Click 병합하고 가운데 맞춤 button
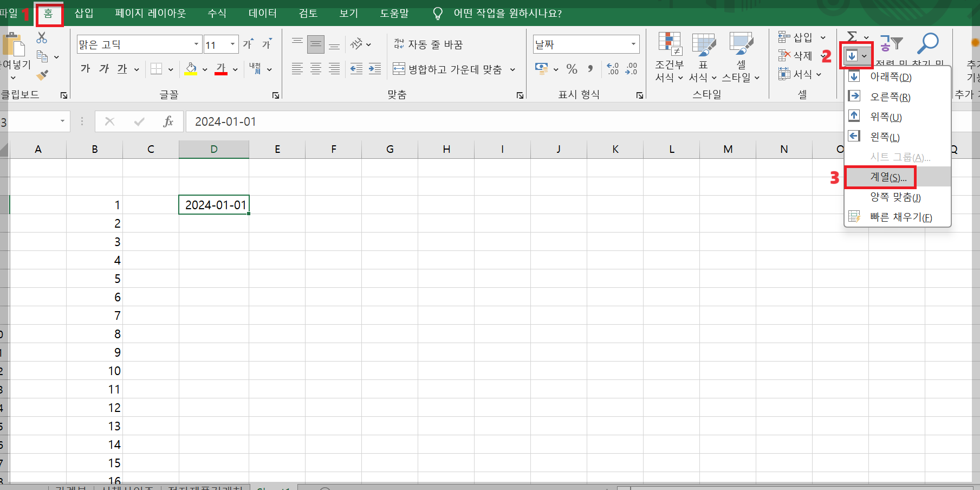The width and height of the screenshot is (980, 490). point(447,69)
